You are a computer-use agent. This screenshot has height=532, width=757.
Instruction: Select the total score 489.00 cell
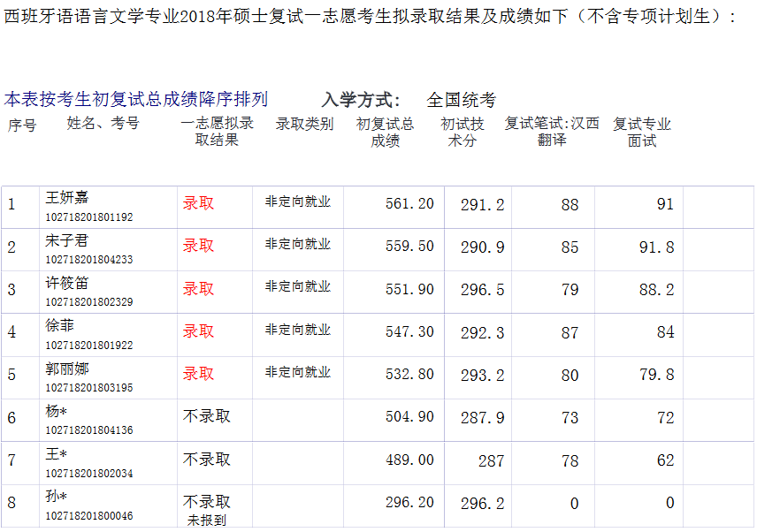[409, 460]
